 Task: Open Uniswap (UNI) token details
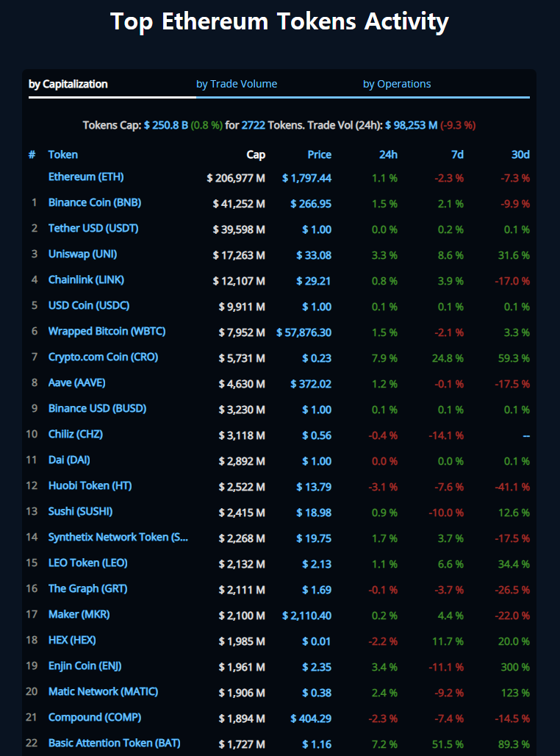tap(82, 254)
